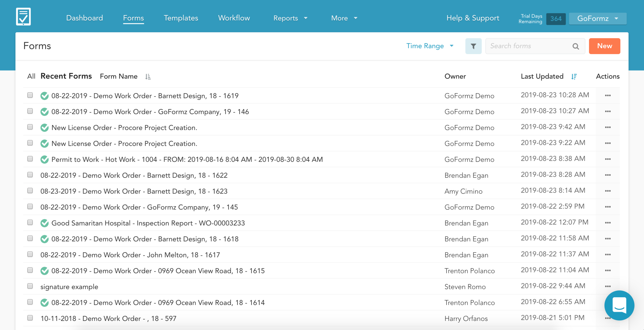Open the filter funnel icon
This screenshot has width=644, height=330.
point(473,46)
